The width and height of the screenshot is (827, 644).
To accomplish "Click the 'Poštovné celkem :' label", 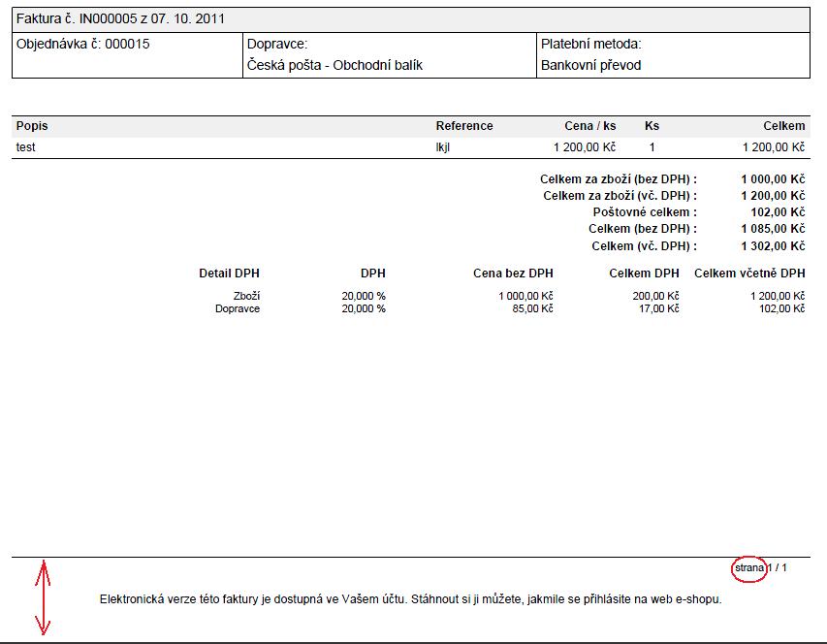I will pyautogui.click(x=645, y=212).
